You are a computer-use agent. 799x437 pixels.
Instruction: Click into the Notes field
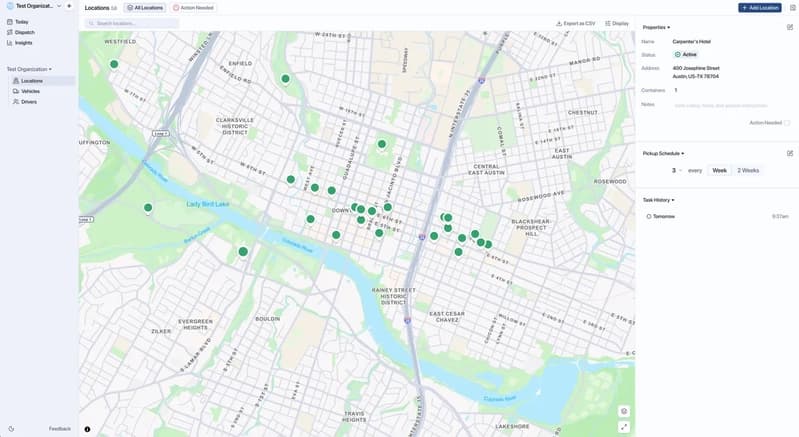[721, 105]
